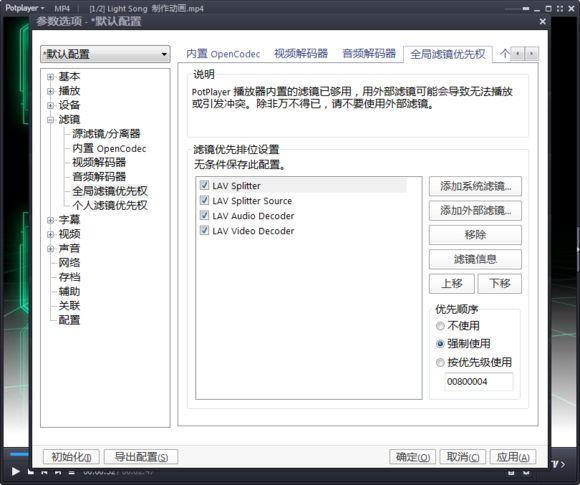Click the 初始化(I) button
Screen dimensions: 580x485
[71, 457]
